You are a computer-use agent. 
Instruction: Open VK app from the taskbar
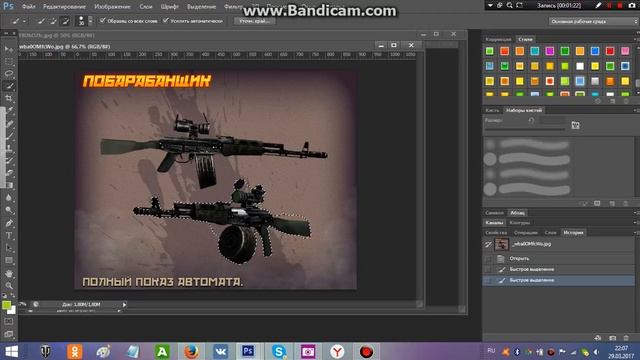[220, 351]
